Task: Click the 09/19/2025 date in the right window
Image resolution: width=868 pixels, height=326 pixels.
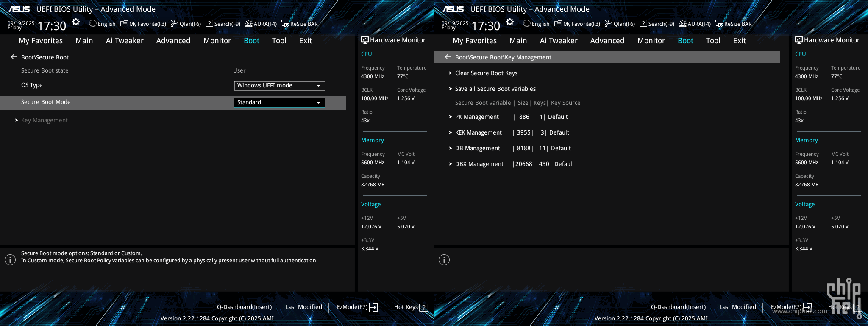Action: [455, 23]
